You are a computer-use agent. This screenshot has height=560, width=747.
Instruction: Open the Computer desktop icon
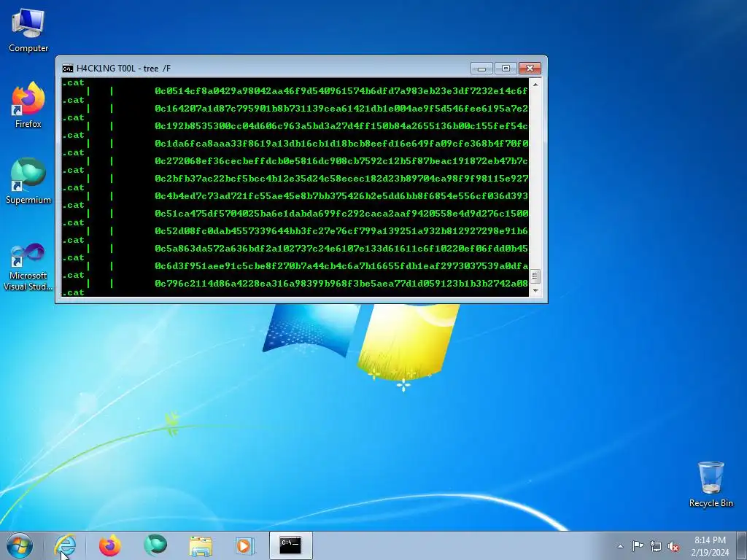(28, 31)
